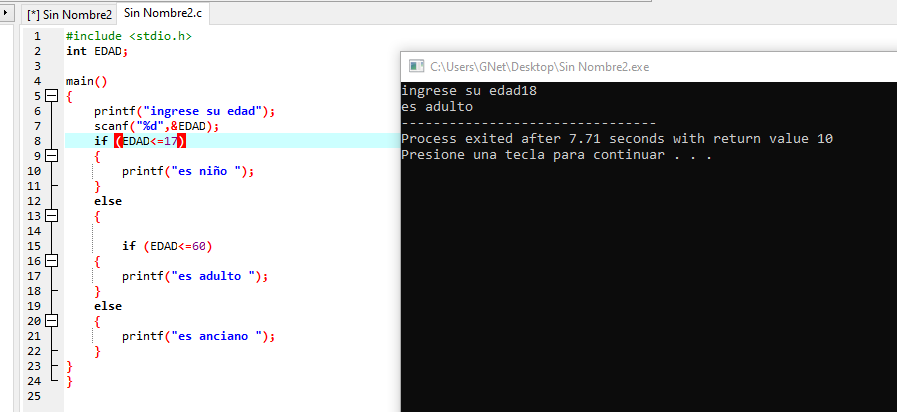
Task: Click 'main()' on line 4
Action: [86, 81]
